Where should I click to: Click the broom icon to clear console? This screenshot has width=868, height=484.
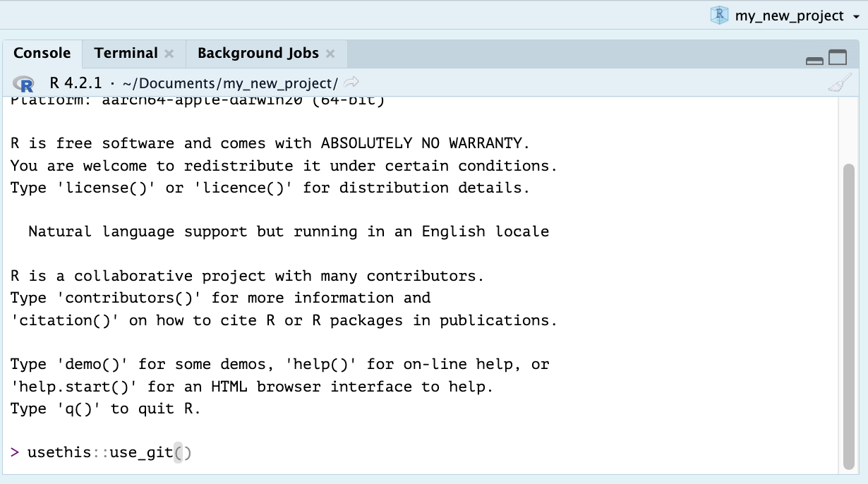click(838, 84)
